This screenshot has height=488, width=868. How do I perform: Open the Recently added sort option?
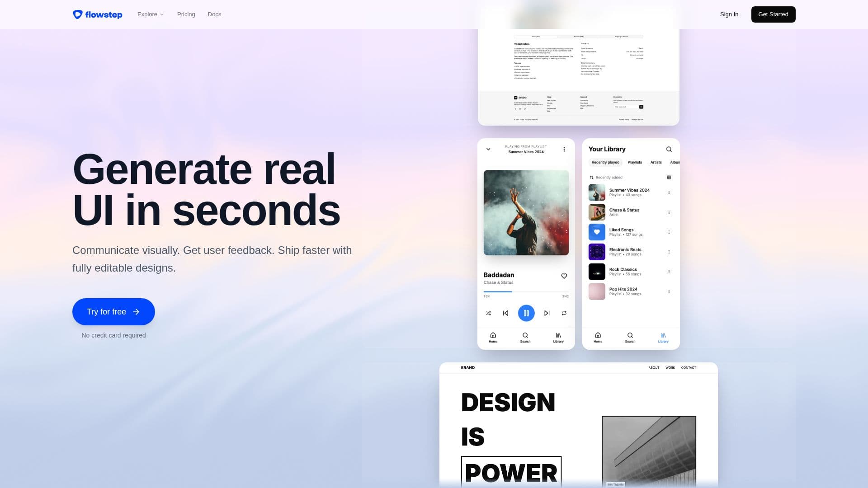(x=606, y=178)
